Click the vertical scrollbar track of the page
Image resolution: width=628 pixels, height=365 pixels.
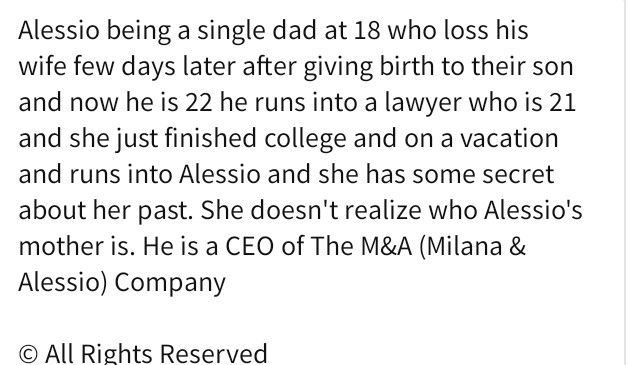[x=625, y=182]
